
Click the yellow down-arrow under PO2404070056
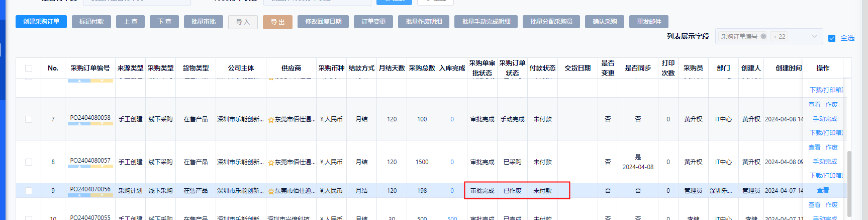click(102, 195)
